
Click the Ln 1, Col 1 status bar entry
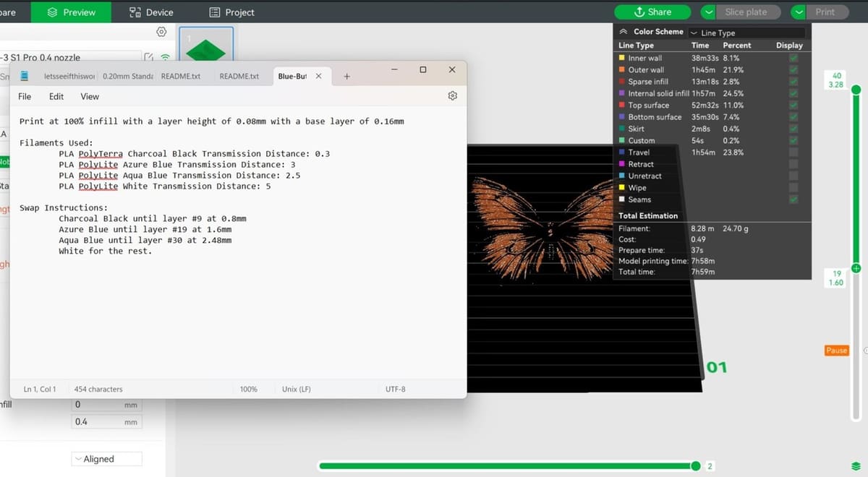point(40,389)
